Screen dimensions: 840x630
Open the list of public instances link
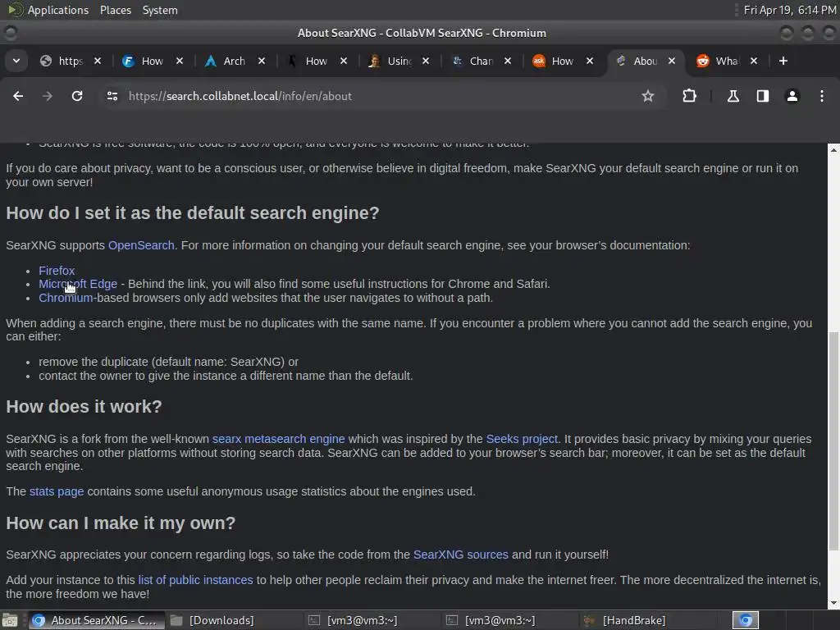click(195, 580)
